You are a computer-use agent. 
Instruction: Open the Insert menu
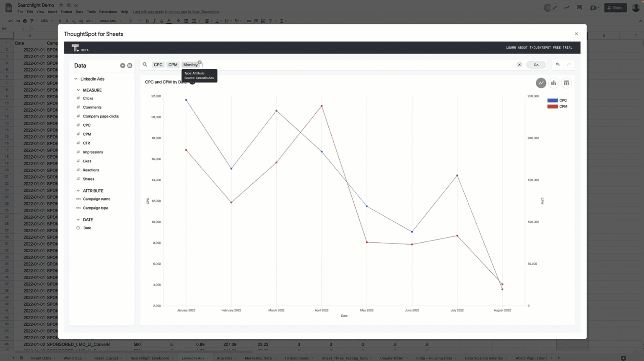52,12
